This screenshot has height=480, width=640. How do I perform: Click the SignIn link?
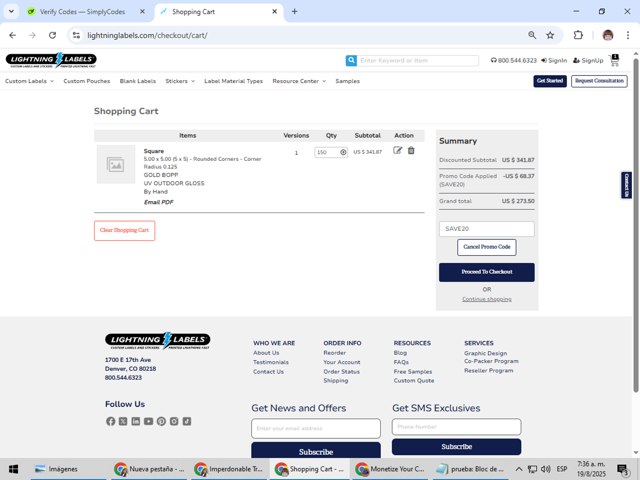554,60
